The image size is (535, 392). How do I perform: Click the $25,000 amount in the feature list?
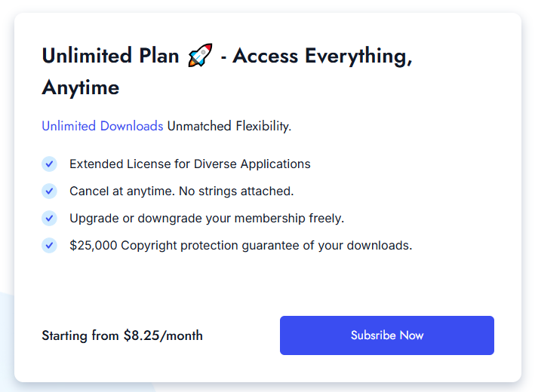[x=93, y=245]
